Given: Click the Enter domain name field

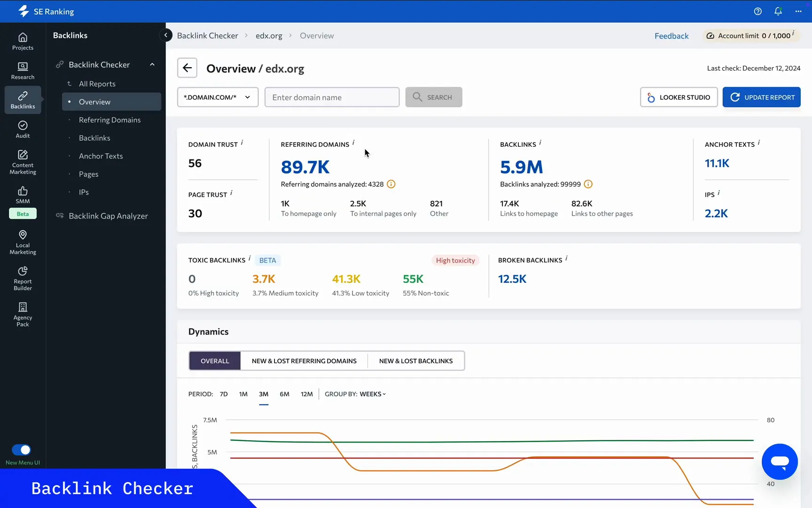Looking at the screenshot, I should coord(332,97).
